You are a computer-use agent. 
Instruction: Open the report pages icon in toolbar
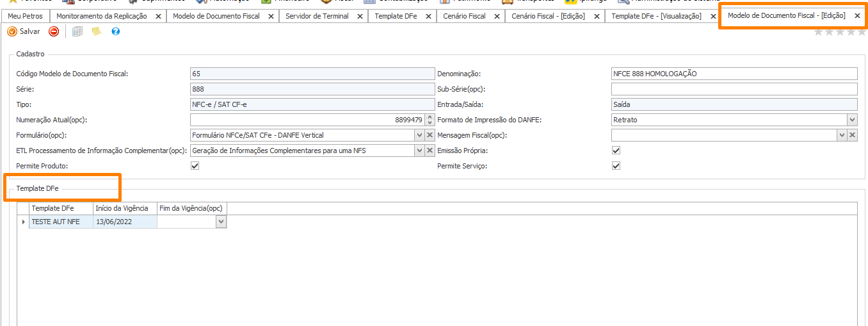click(77, 31)
